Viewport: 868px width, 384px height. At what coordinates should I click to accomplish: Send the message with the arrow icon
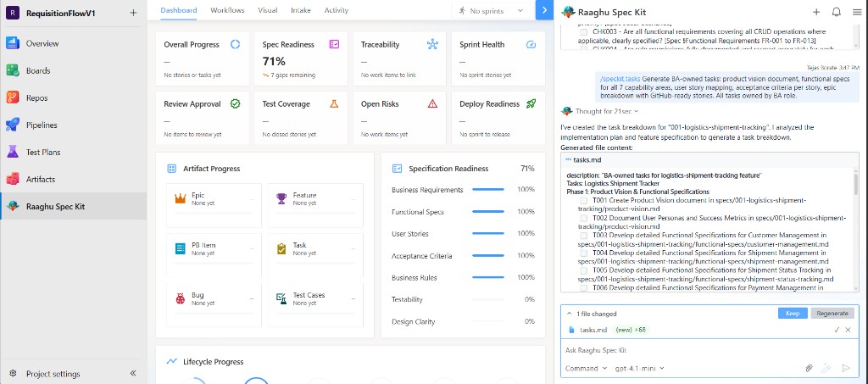pyautogui.click(x=845, y=368)
